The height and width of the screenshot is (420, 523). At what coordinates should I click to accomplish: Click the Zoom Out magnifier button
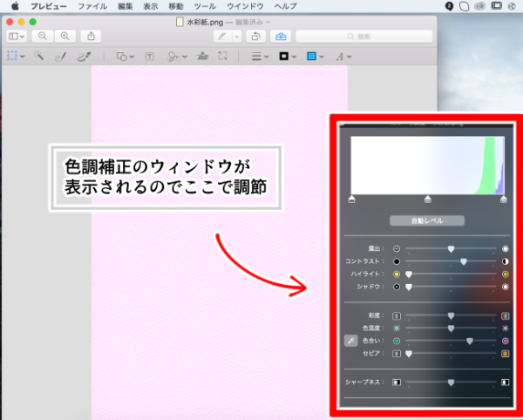(x=42, y=36)
